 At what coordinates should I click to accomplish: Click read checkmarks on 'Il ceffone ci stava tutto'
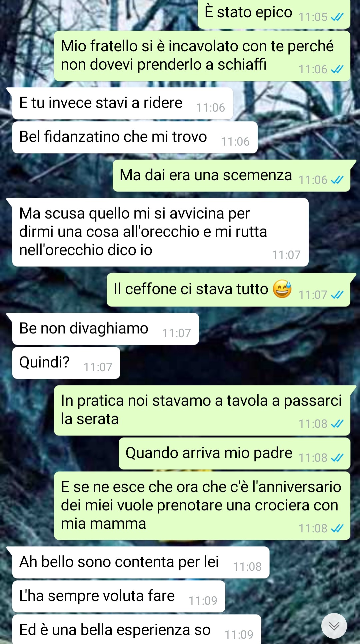coord(337,295)
